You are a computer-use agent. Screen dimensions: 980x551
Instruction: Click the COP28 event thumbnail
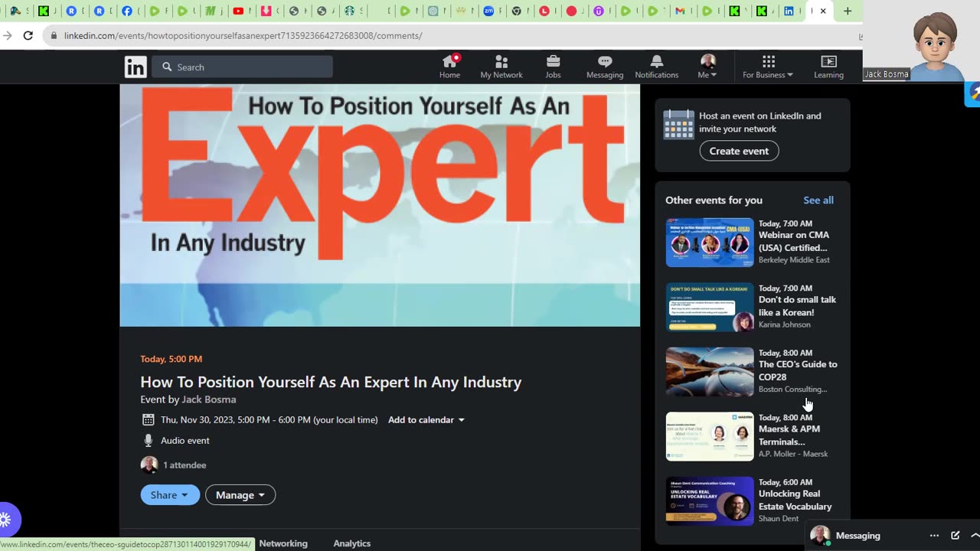click(710, 371)
